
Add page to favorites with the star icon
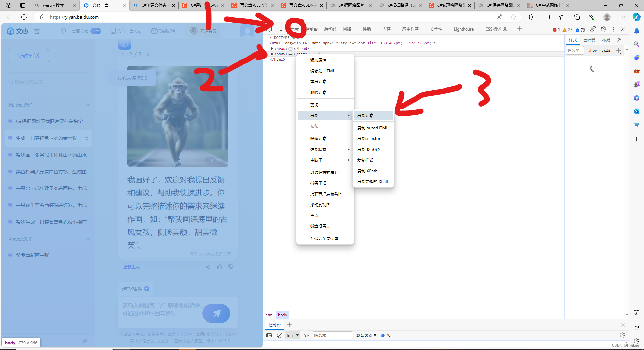(x=513, y=17)
